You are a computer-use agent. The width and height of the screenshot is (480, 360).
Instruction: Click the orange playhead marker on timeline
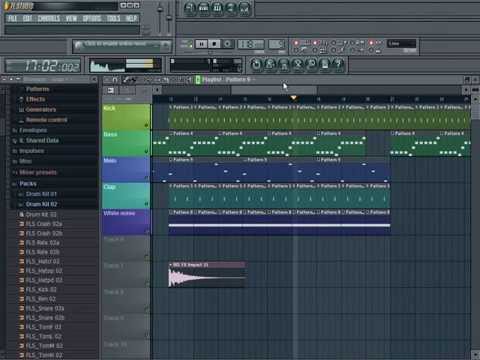coord(293,98)
